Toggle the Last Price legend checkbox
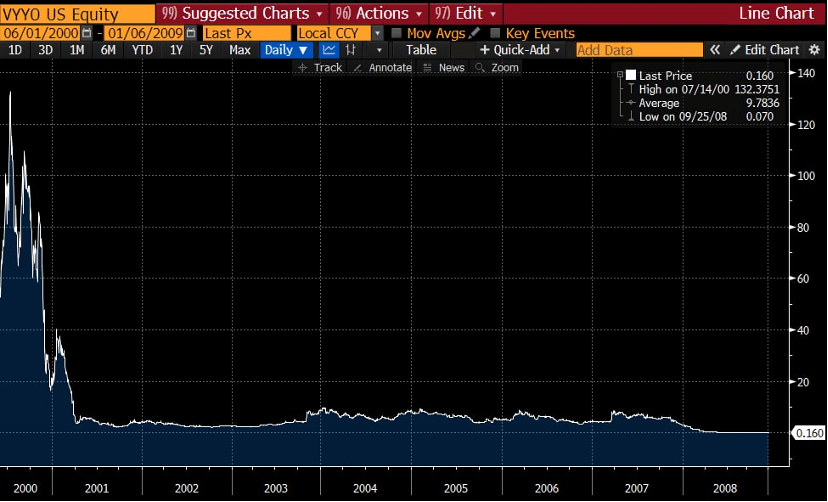This screenshot has height=502, width=828. pos(631,76)
